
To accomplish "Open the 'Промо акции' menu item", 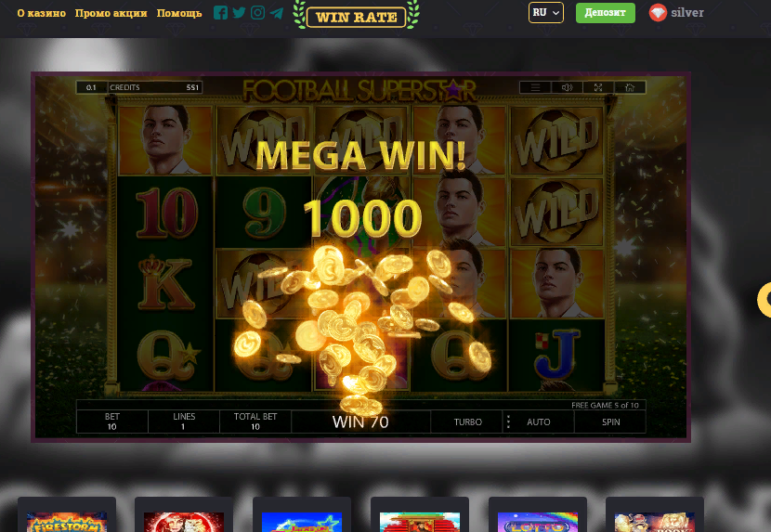I will click(111, 13).
